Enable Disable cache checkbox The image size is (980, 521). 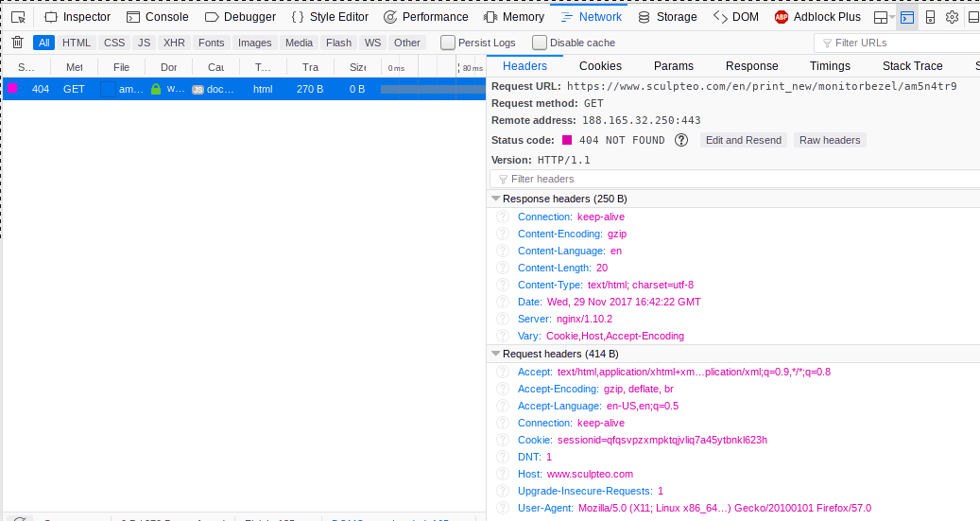[540, 43]
